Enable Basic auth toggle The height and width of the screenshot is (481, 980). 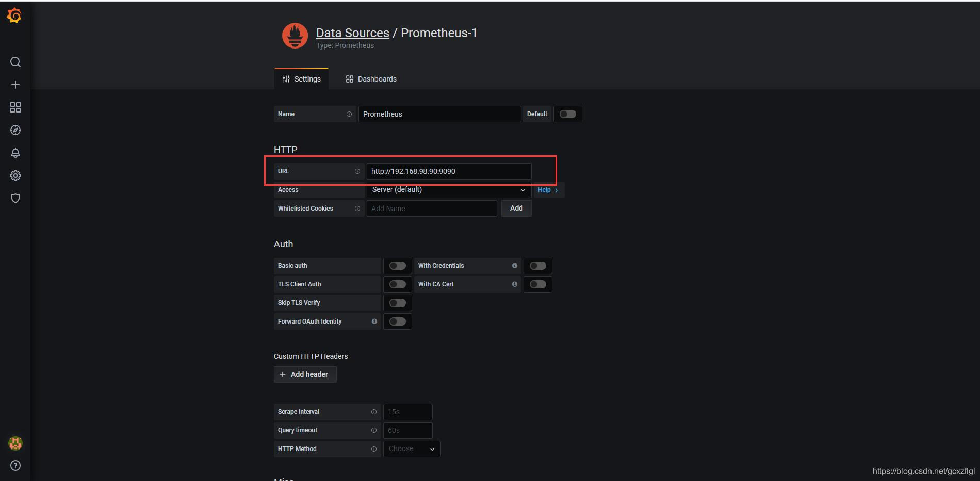pyautogui.click(x=398, y=266)
